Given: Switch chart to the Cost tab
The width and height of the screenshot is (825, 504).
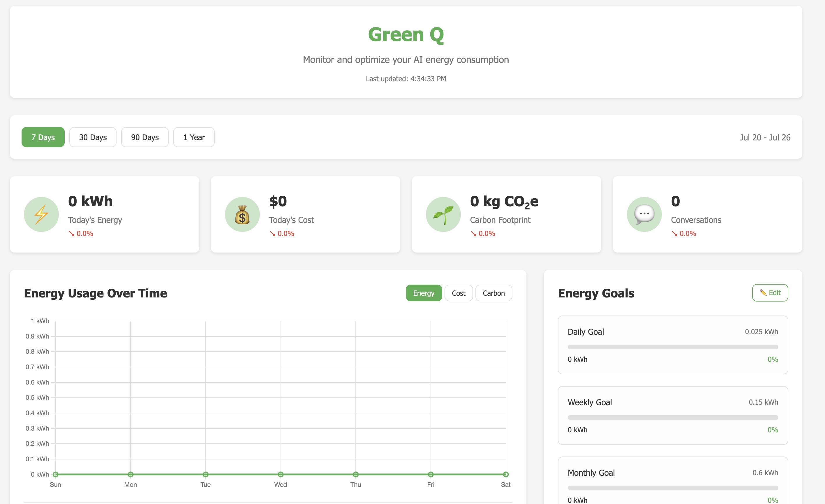Looking at the screenshot, I should [458, 293].
